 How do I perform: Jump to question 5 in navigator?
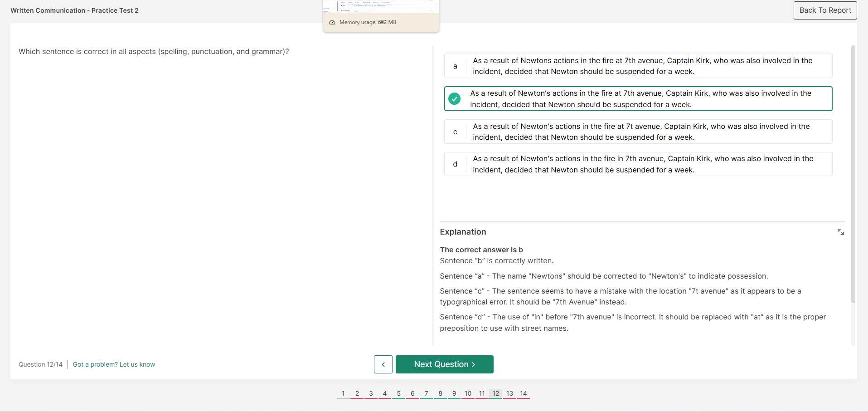point(398,393)
